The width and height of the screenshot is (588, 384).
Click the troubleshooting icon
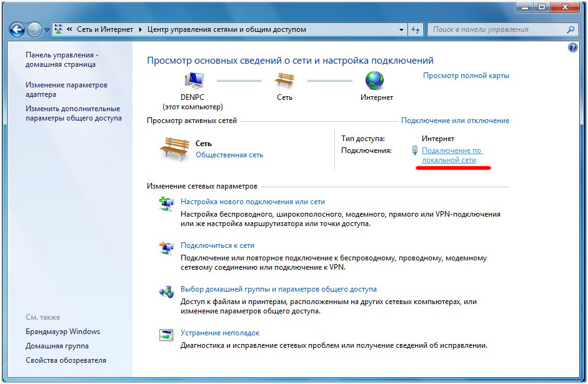click(166, 335)
